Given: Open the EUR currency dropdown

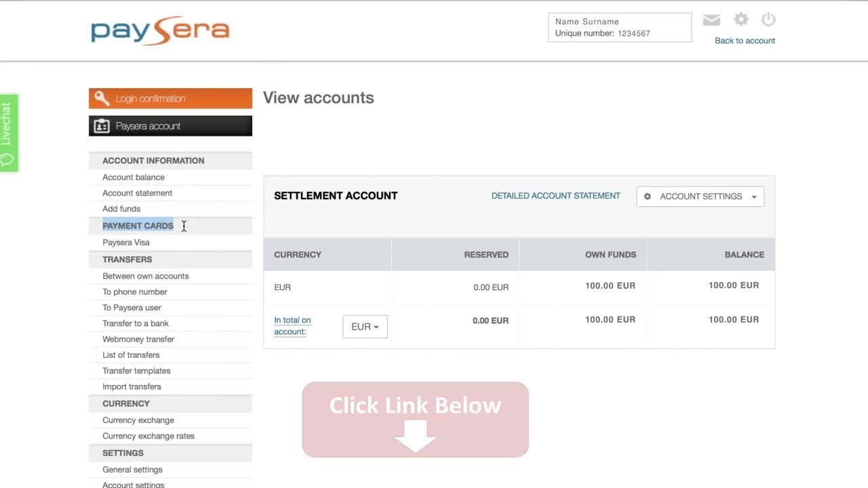Looking at the screenshot, I should point(365,327).
